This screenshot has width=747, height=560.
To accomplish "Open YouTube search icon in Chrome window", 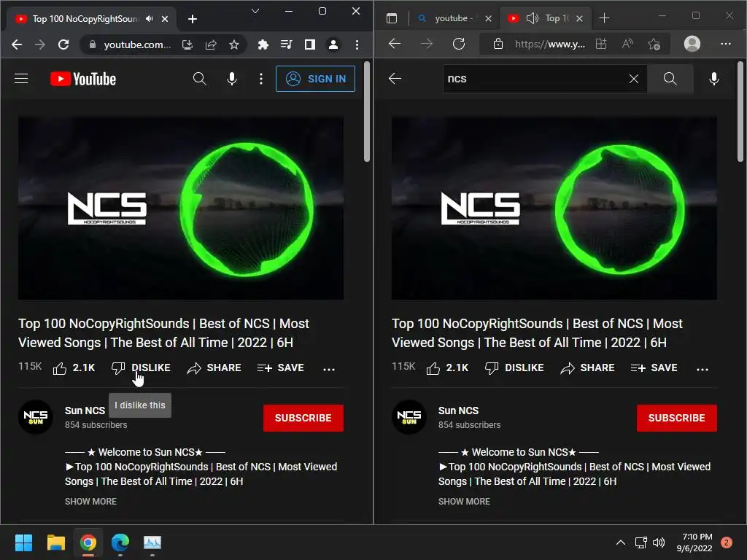I will (200, 79).
